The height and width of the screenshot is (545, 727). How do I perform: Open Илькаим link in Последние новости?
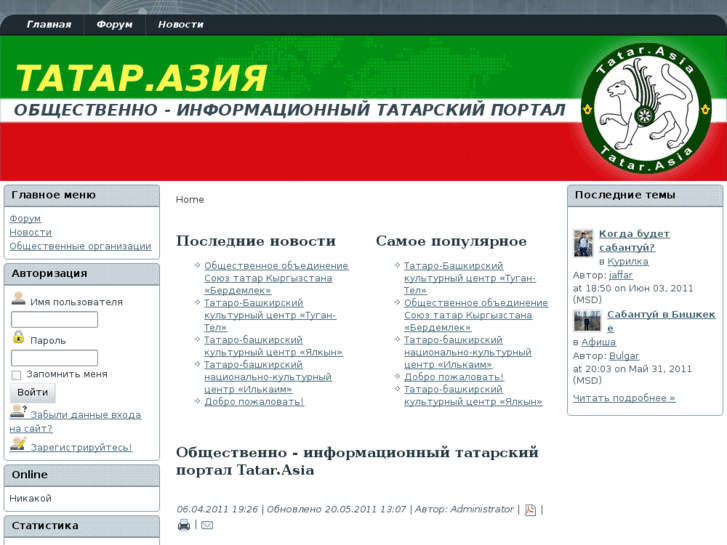[268, 377]
